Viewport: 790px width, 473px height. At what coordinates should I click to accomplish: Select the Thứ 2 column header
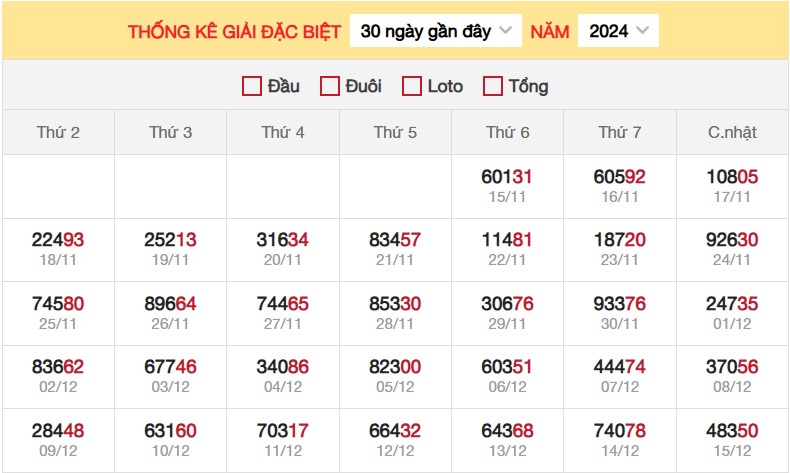tap(58, 132)
